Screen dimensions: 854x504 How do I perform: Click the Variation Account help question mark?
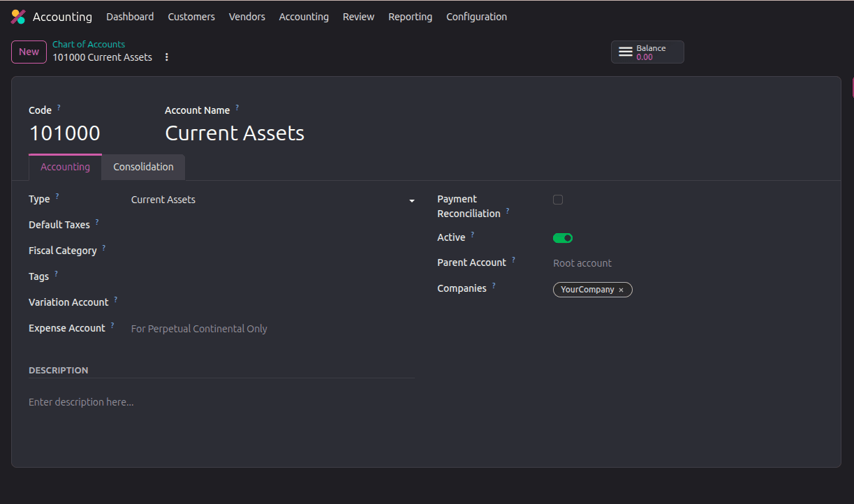click(x=116, y=299)
